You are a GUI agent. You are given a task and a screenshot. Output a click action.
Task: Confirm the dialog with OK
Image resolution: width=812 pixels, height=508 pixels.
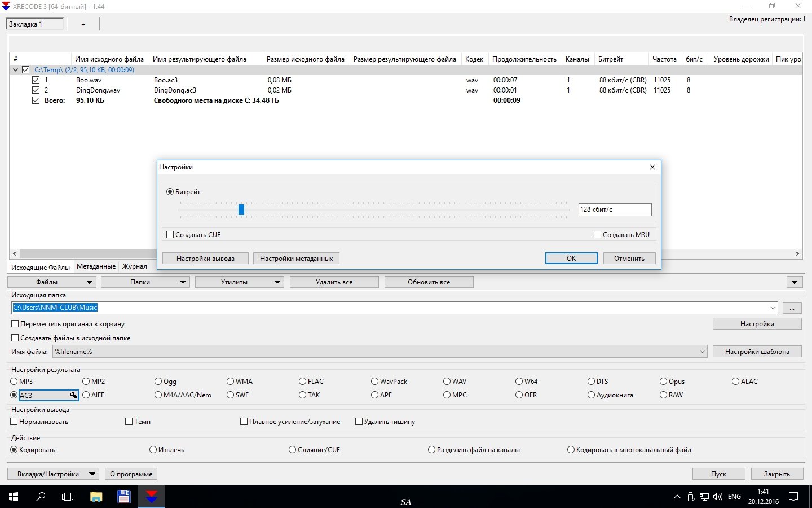coord(571,258)
